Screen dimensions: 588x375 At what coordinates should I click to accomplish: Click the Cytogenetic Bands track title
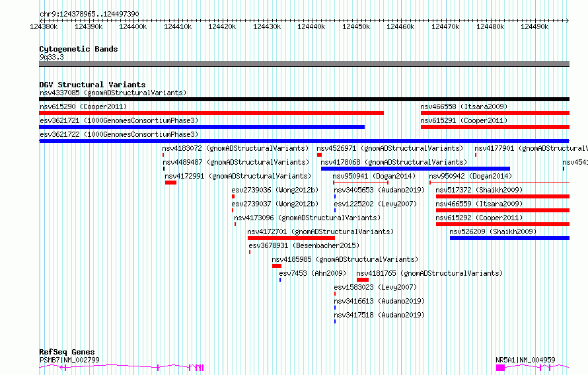pyautogui.click(x=79, y=49)
